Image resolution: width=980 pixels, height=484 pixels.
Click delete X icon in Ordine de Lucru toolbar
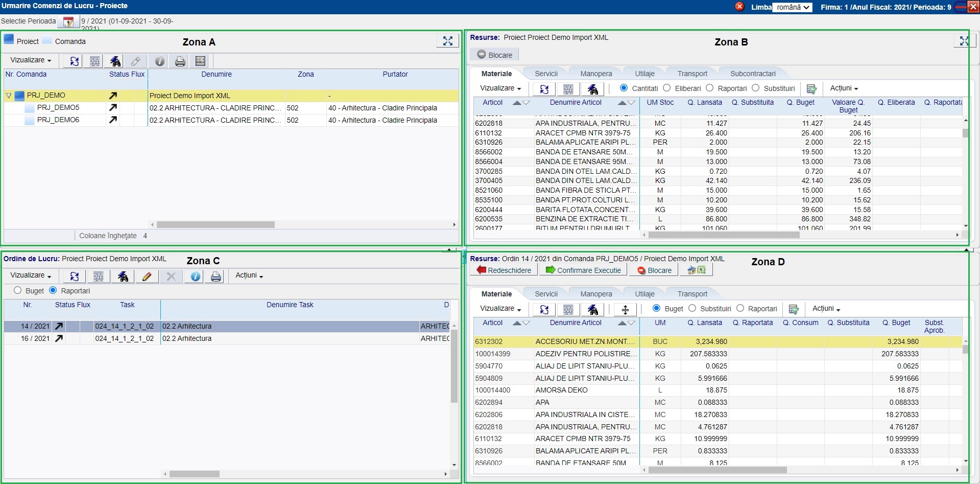point(171,276)
